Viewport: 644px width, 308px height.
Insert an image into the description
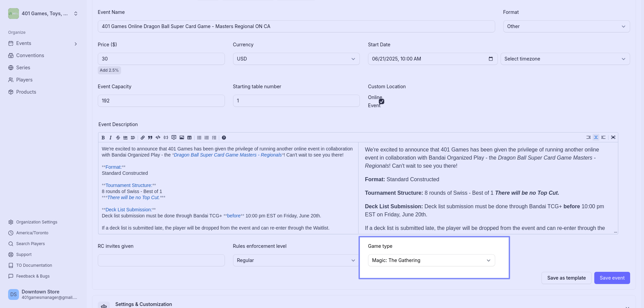[182, 138]
